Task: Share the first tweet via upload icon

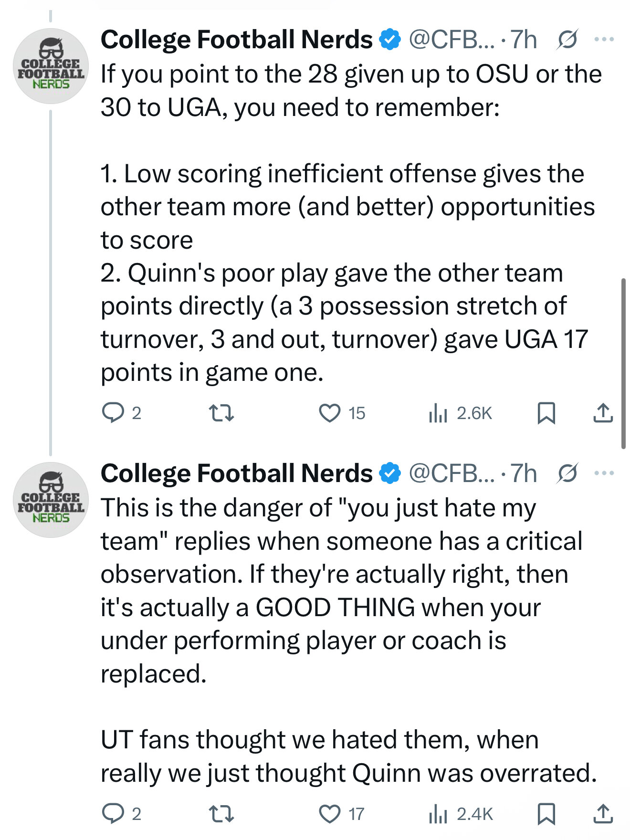Action: pyautogui.click(x=603, y=413)
